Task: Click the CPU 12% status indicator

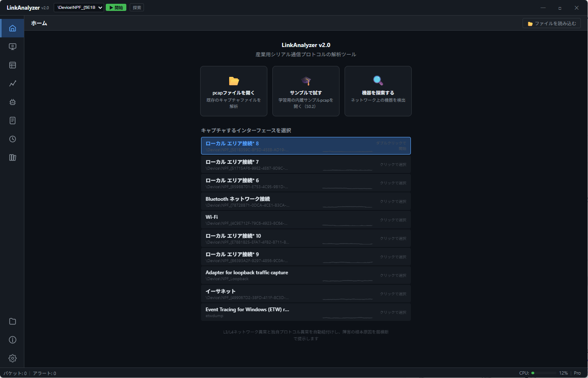Action: click(544, 373)
